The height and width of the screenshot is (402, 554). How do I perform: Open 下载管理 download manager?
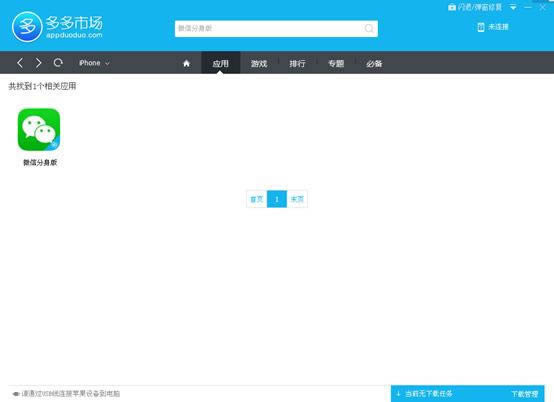(x=525, y=394)
